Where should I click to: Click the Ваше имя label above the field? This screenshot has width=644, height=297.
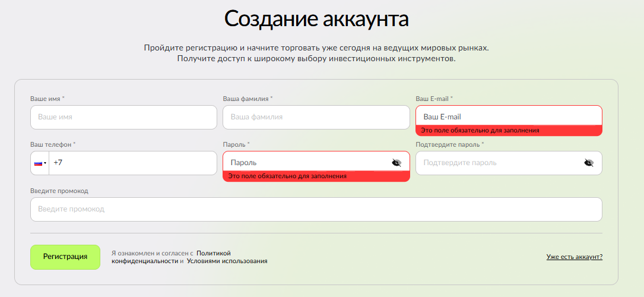point(46,99)
